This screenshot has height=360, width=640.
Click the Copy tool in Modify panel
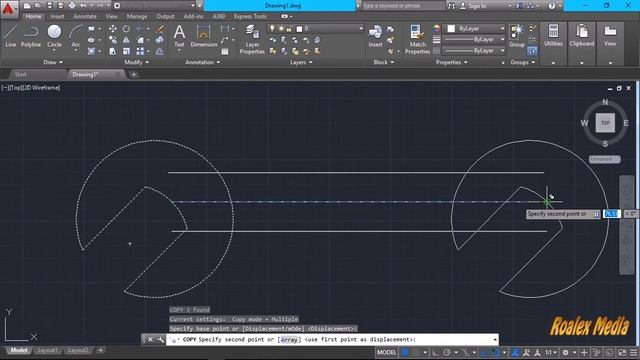(112, 40)
